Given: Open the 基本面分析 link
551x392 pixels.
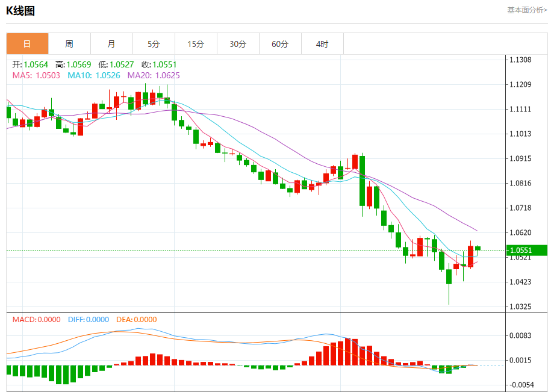Looking at the screenshot, I should click(527, 10).
